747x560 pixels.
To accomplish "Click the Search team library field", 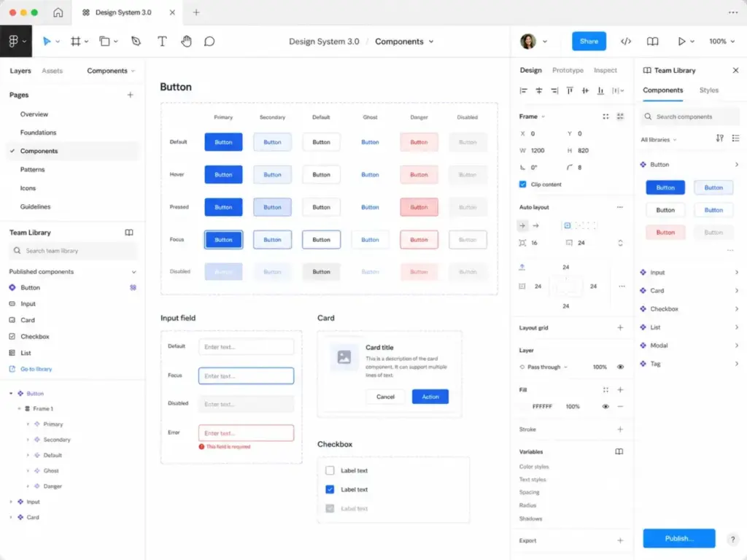I will [74, 251].
